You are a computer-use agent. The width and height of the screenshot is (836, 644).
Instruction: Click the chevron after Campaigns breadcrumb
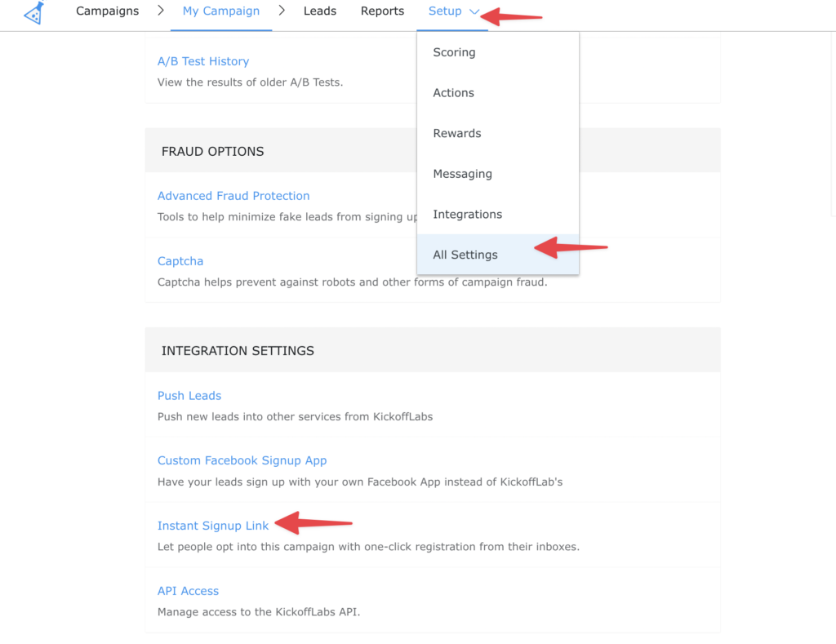tap(161, 11)
